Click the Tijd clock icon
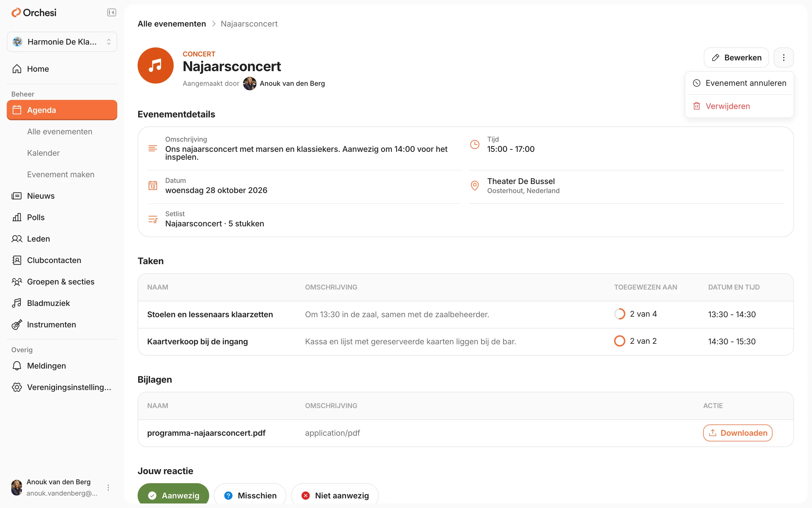812x508 pixels. click(x=475, y=144)
